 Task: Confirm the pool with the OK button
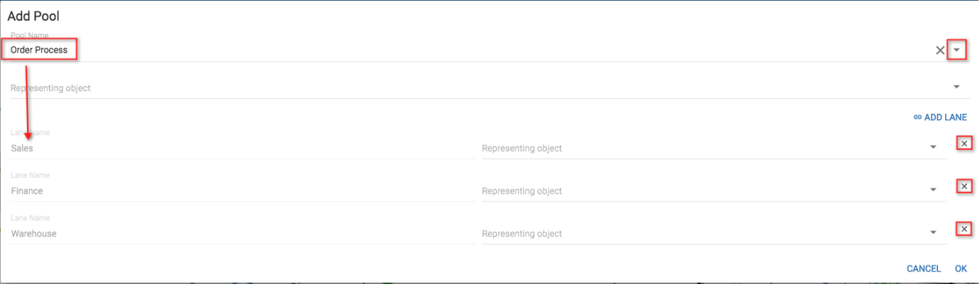pyautogui.click(x=961, y=269)
